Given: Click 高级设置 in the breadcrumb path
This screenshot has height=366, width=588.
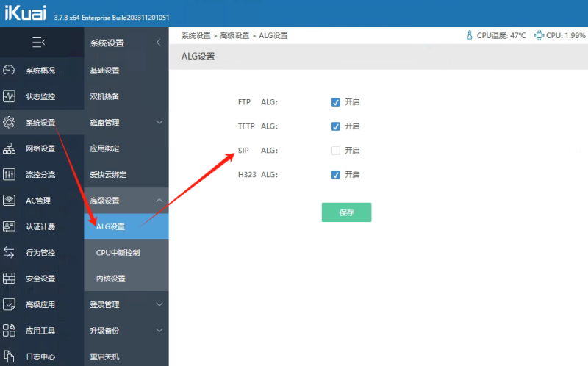Looking at the screenshot, I should pyautogui.click(x=234, y=35).
